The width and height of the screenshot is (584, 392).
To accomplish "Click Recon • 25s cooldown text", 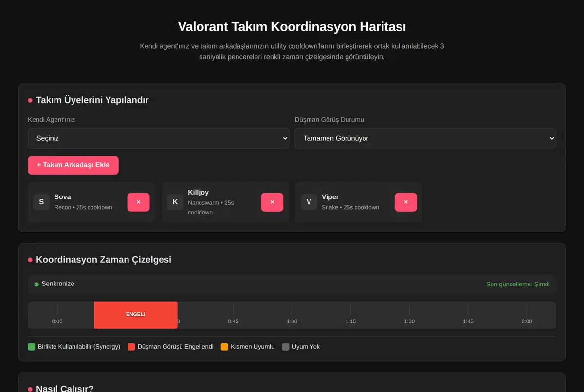I will click(x=83, y=207).
